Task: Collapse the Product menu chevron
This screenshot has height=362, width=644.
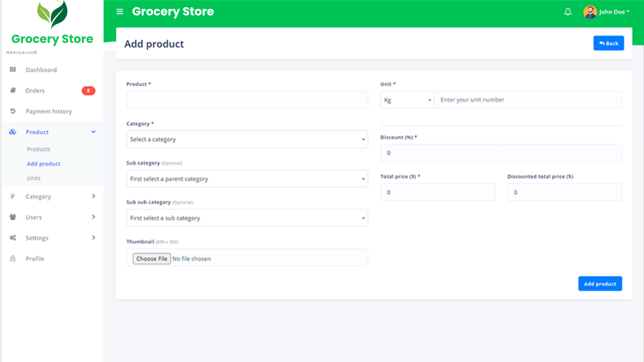Action: click(x=94, y=132)
